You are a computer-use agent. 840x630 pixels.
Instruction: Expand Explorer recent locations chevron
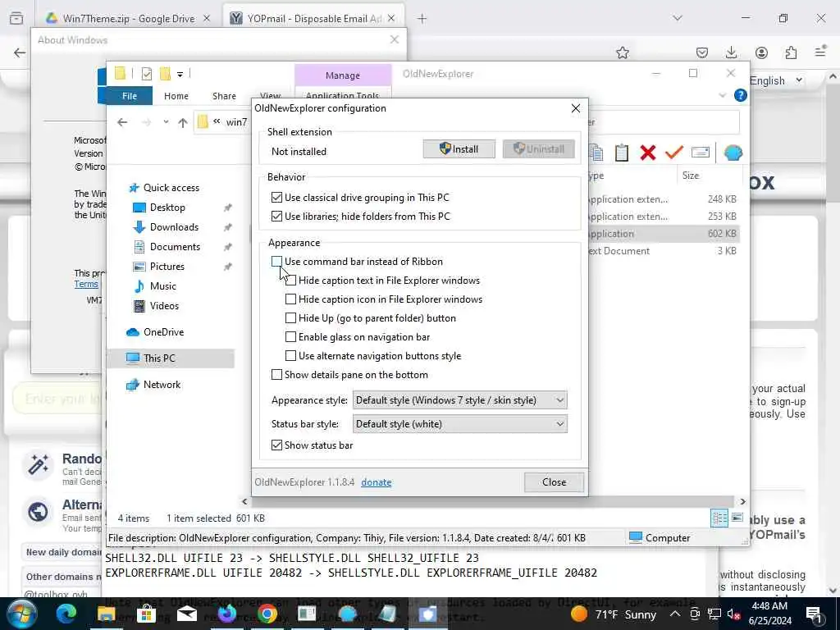tap(166, 122)
